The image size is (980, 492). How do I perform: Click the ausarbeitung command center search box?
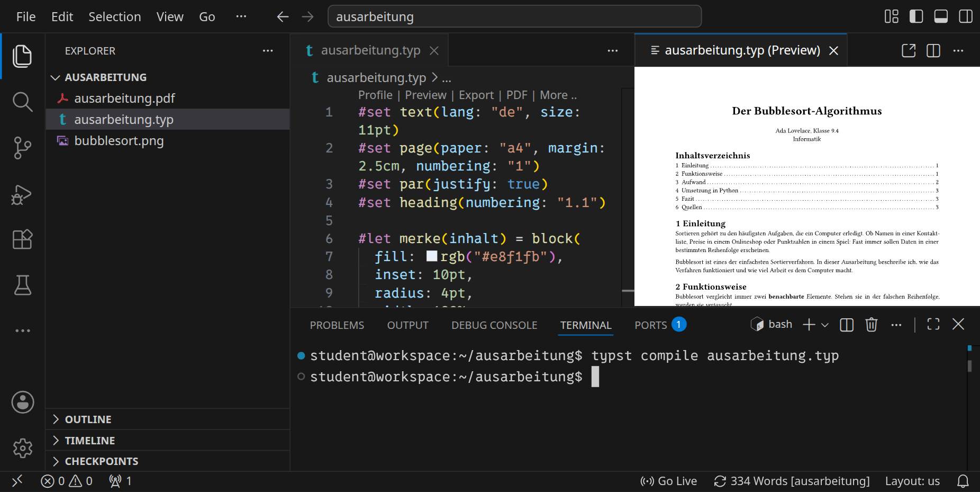514,16
